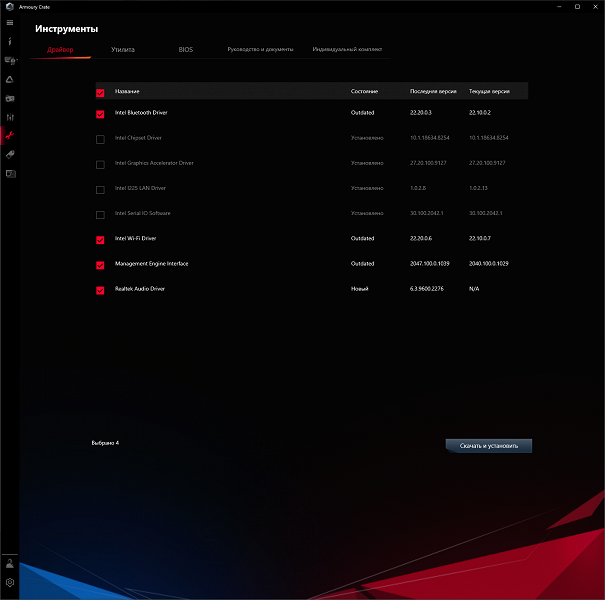Check the Intel Chipset Driver checkbox
The image size is (605, 600).
click(100, 139)
